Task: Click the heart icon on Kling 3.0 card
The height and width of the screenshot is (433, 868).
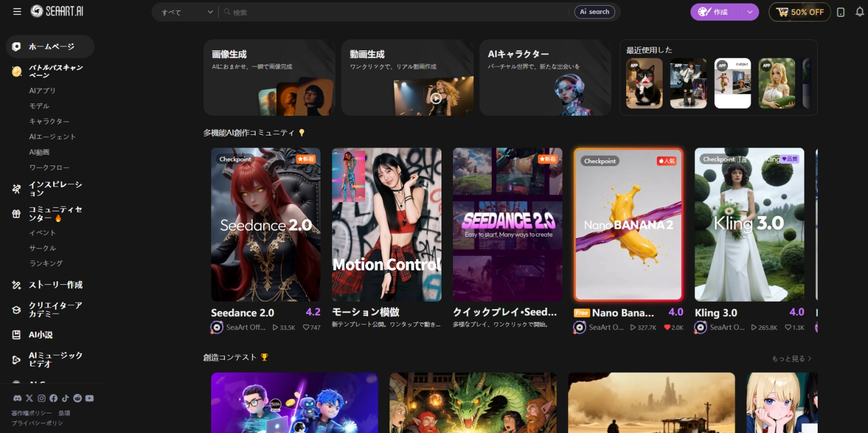Action: [x=788, y=328]
